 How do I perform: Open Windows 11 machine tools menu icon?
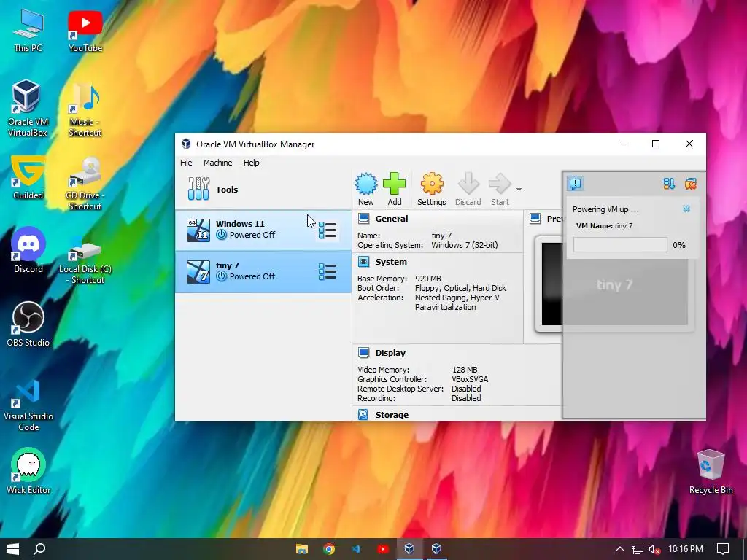[328, 230]
